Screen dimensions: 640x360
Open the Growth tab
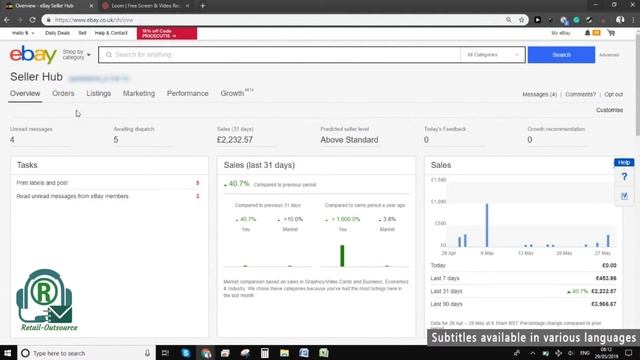[232, 93]
